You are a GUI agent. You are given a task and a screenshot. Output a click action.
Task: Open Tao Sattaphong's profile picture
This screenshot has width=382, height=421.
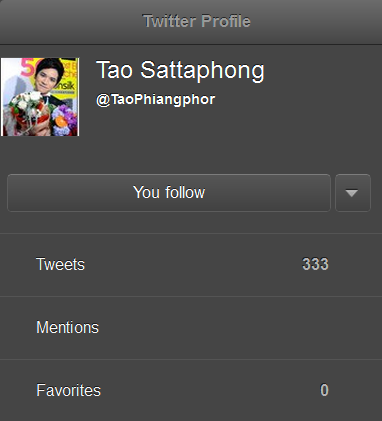point(40,97)
